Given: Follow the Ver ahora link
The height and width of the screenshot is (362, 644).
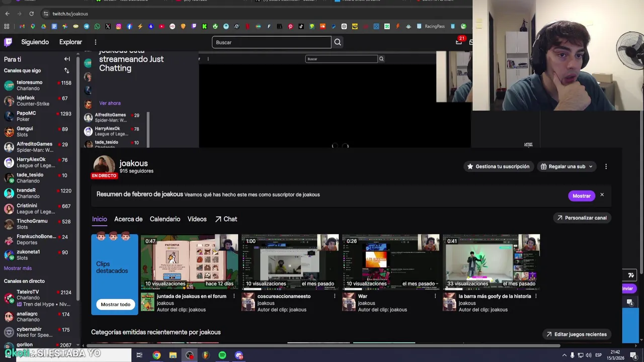Looking at the screenshot, I should point(110,103).
